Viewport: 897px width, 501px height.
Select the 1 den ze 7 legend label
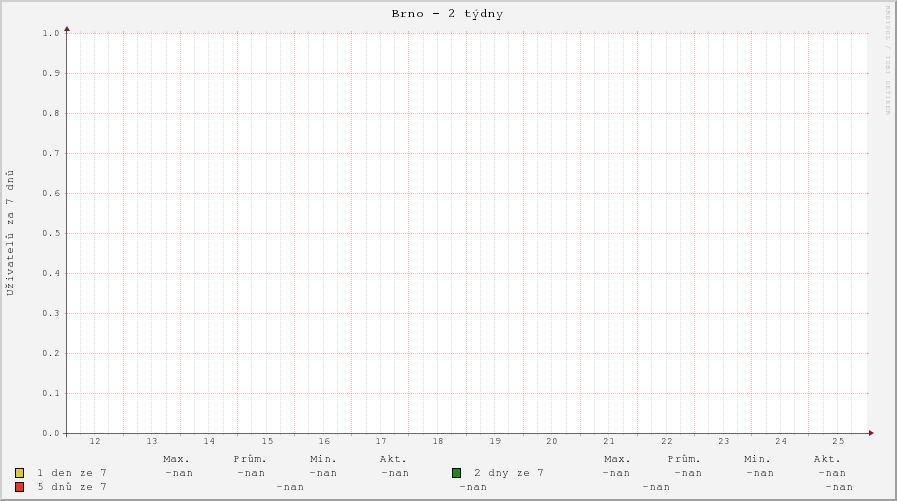[71, 473]
